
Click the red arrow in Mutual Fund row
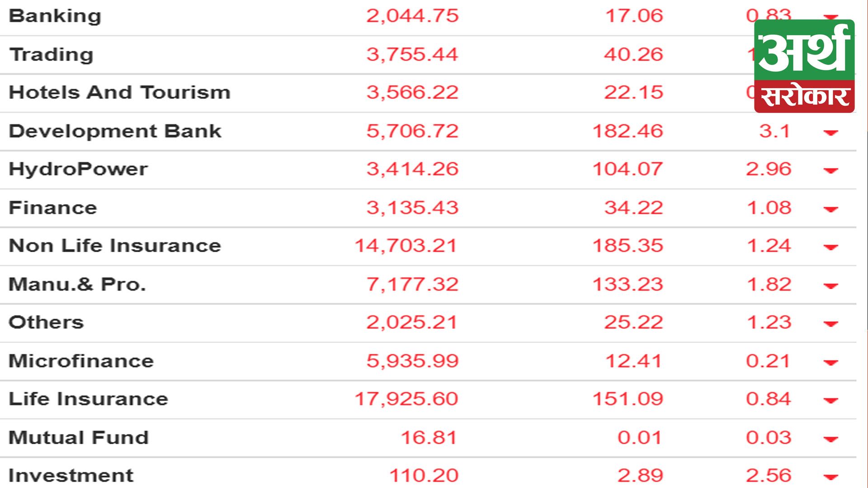(x=831, y=439)
